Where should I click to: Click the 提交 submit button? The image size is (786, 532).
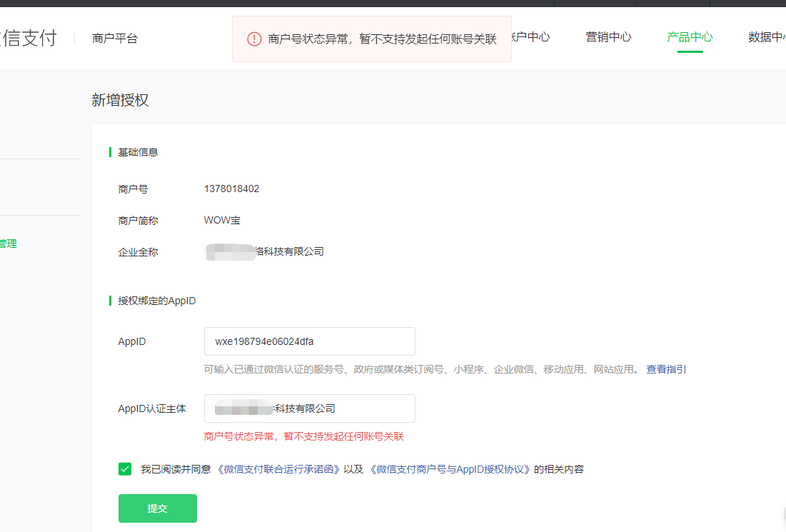pos(157,508)
